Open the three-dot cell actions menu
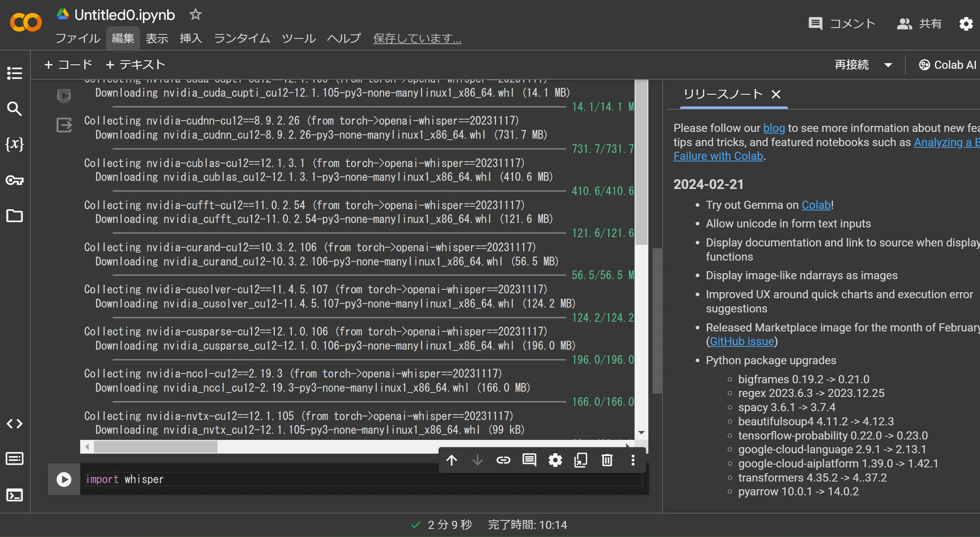Image resolution: width=980 pixels, height=537 pixels. pyautogui.click(x=633, y=460)
